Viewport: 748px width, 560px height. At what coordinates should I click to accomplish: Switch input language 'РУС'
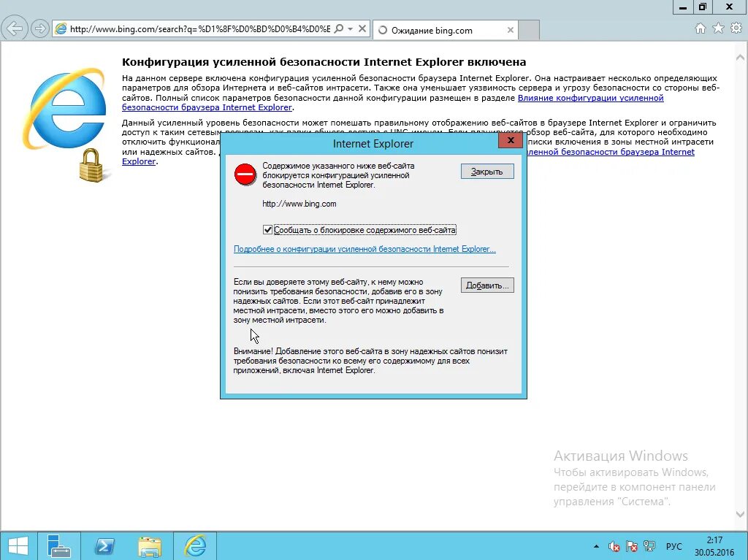[673, 547]
